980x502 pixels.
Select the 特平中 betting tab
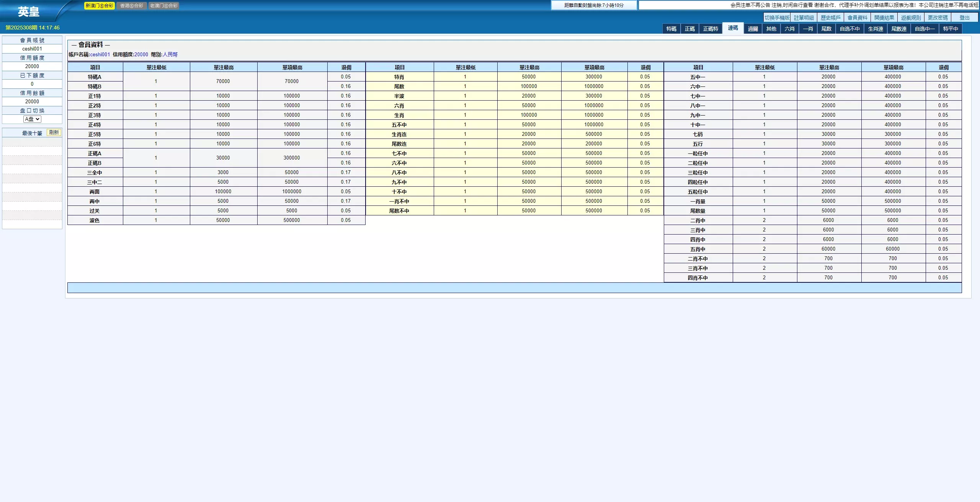[950, 29]
